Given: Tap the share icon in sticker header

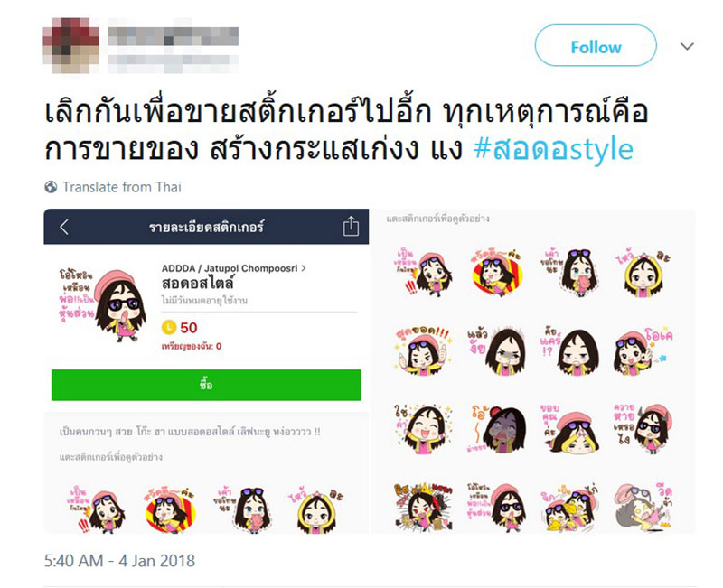Looking at the screenshot, I should click(351, 227).
